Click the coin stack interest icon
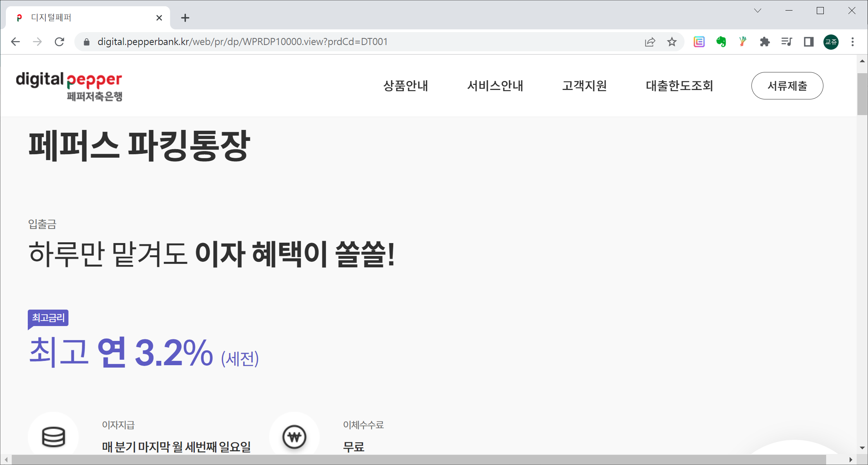Image resolution: width=868 pixels, height=465 pixels. tap(53, 437)
